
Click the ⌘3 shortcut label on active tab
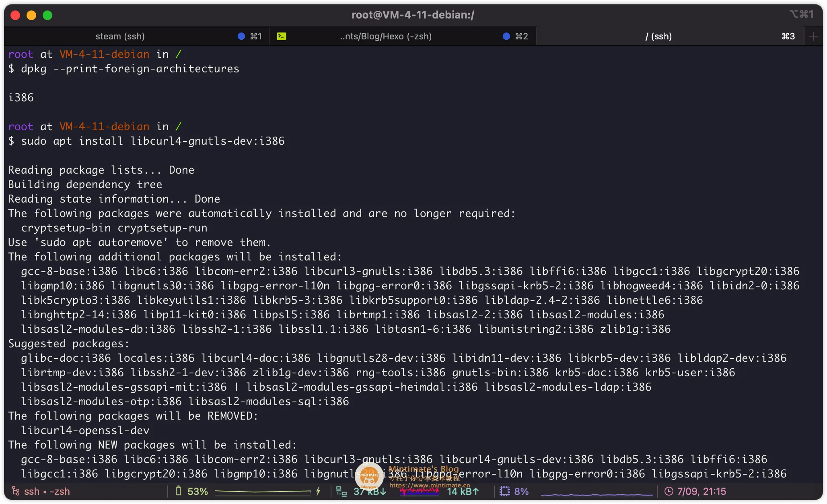788,36
